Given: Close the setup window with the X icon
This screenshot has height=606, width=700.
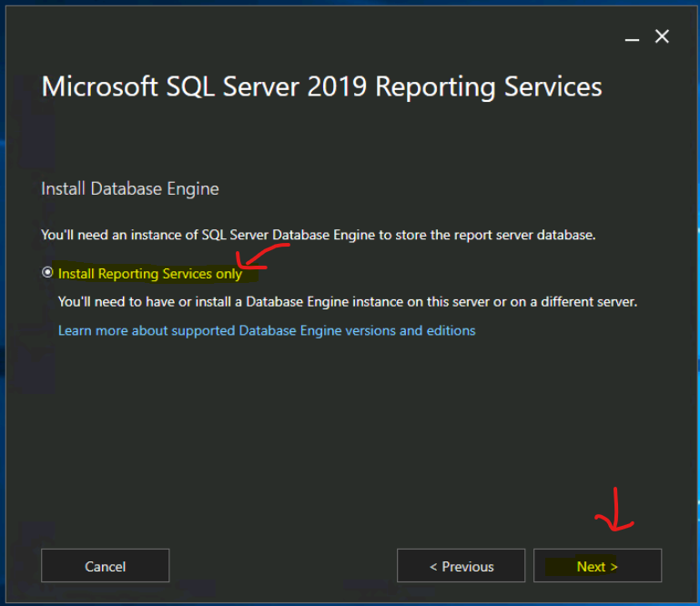Looking at the screenshot, I should click(662, 36).
